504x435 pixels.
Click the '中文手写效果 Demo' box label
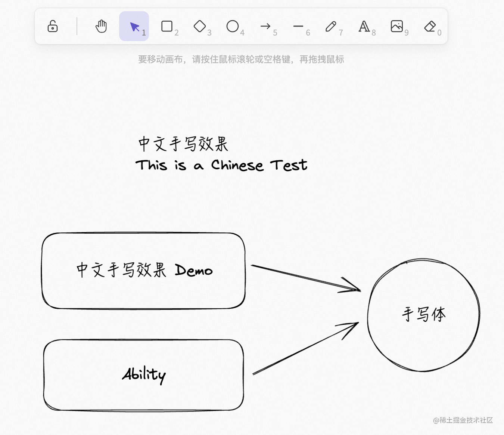tap(144, 270)
